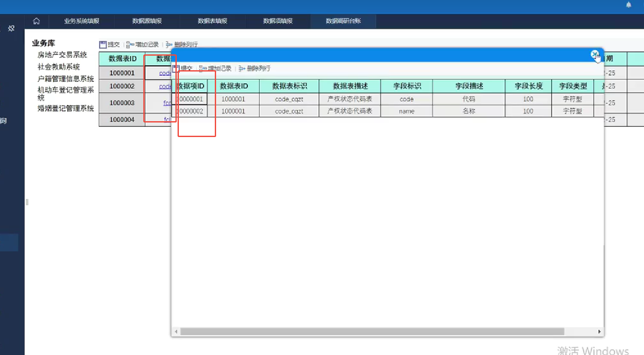
Task: Select 机动车登记管理系统 in business library
Action: (66, 94)
